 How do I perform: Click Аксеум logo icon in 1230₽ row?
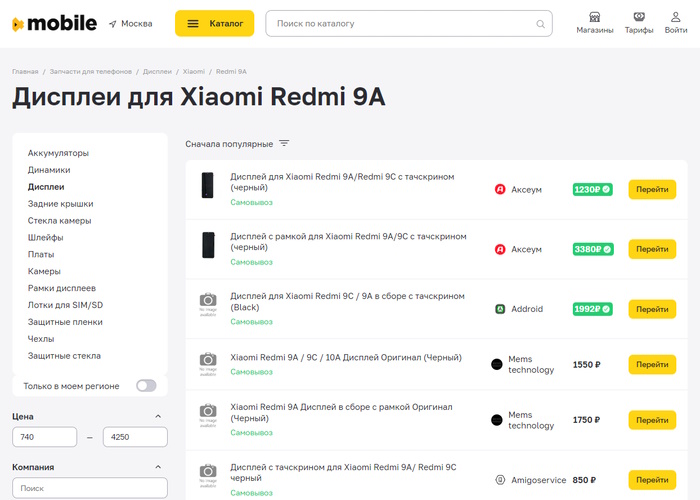pos(500,189)
